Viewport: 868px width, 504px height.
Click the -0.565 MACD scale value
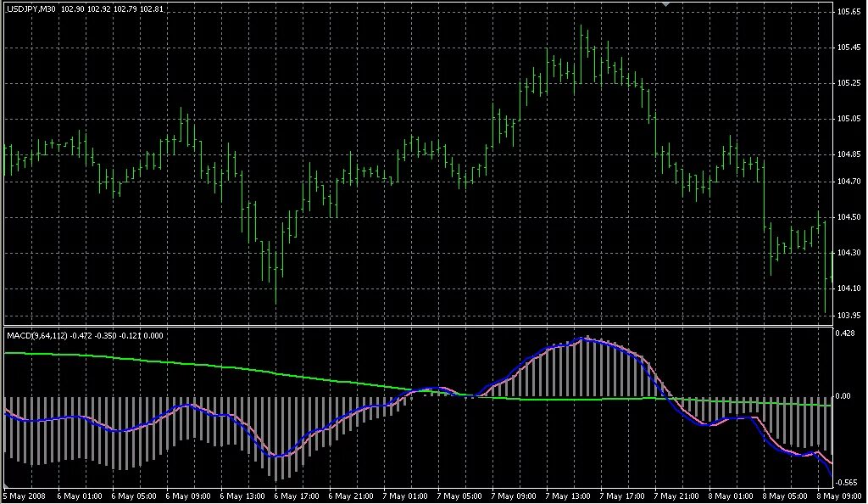click(x=847, y=480)
